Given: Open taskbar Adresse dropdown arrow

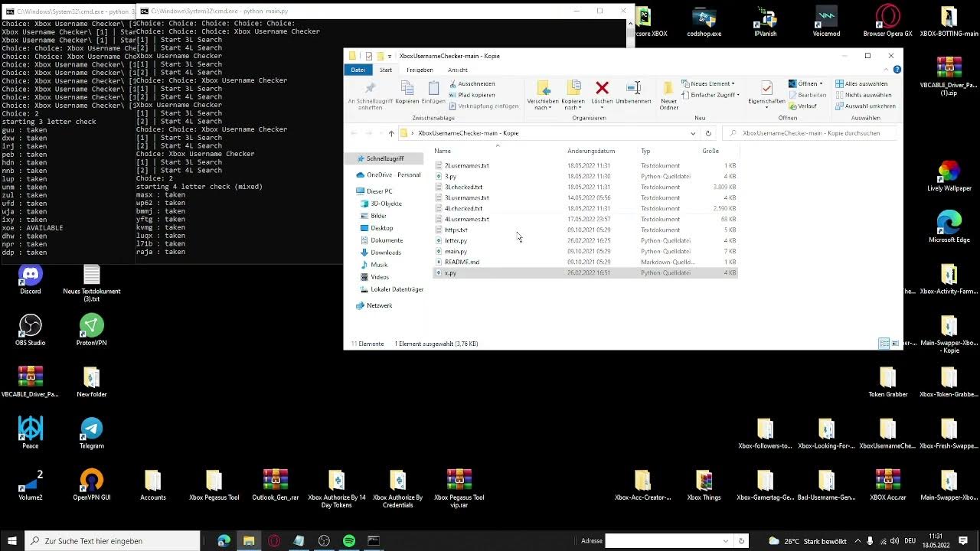Looking at the screenshot, I should (726, 541).
